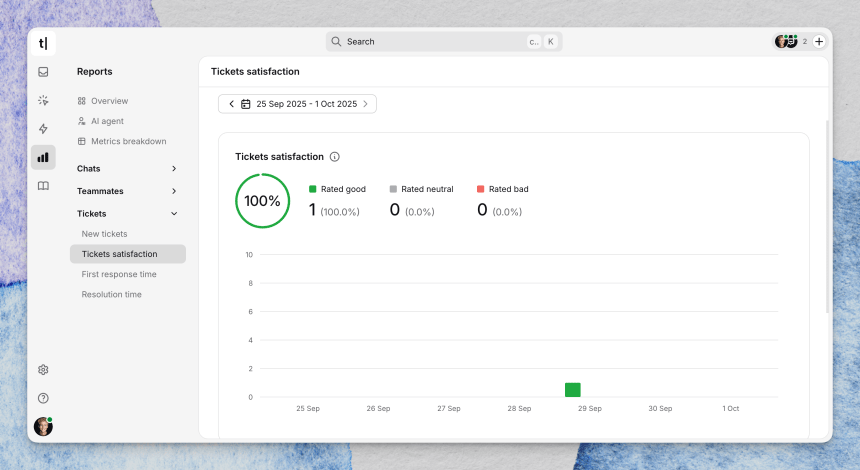Select the Reports bar chart icon

pos(43,157)
